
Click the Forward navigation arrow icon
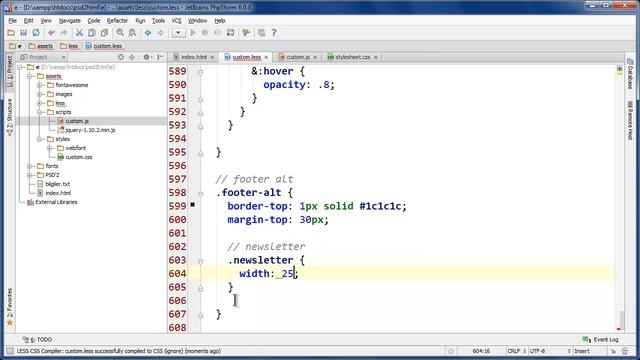[x=160, y=33]
